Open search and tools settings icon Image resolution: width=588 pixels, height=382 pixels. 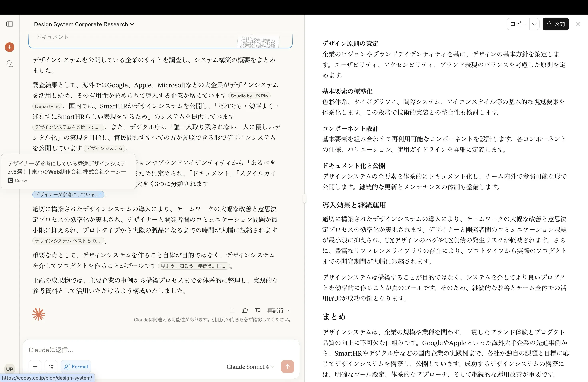51,367
